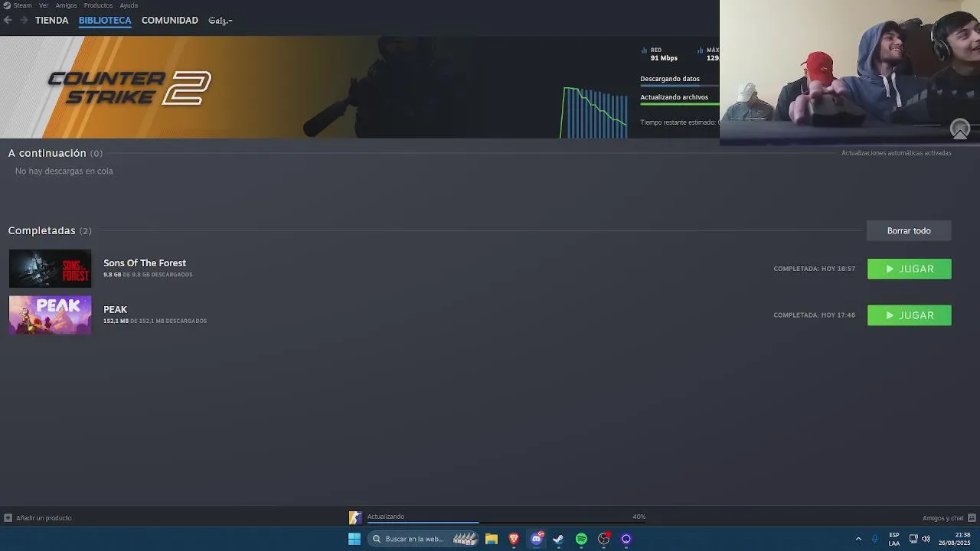
Task: Click the 152,1 MB downloaded size text
Action: [x=155, y=321]
